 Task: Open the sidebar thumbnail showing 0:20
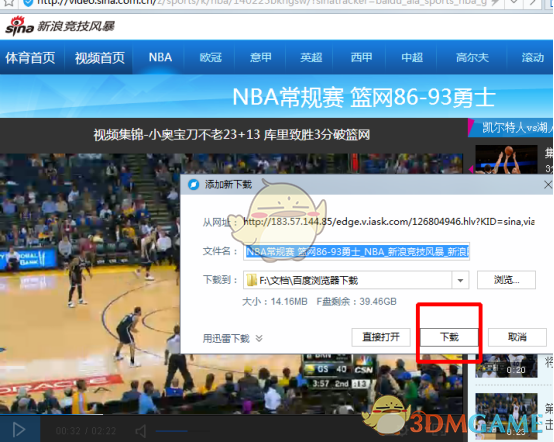pyautogui.click(x=506, y=366)
